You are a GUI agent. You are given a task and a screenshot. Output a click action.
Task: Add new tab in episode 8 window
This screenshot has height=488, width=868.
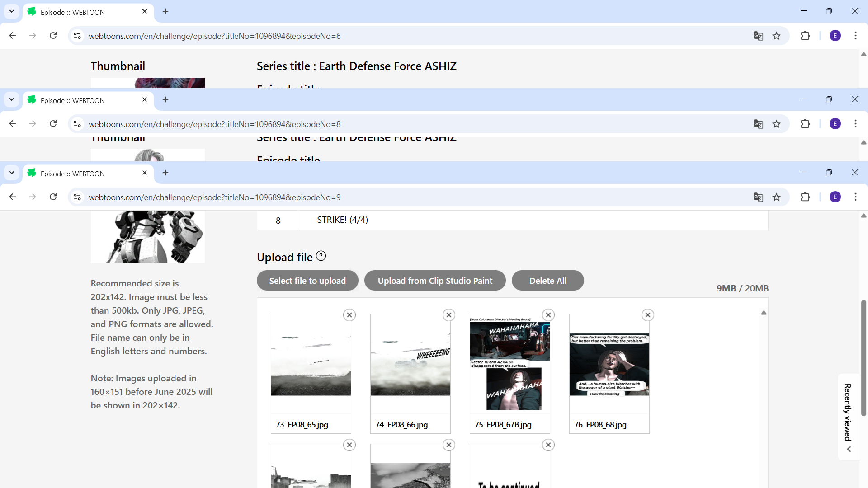click(x=165, y=99)
